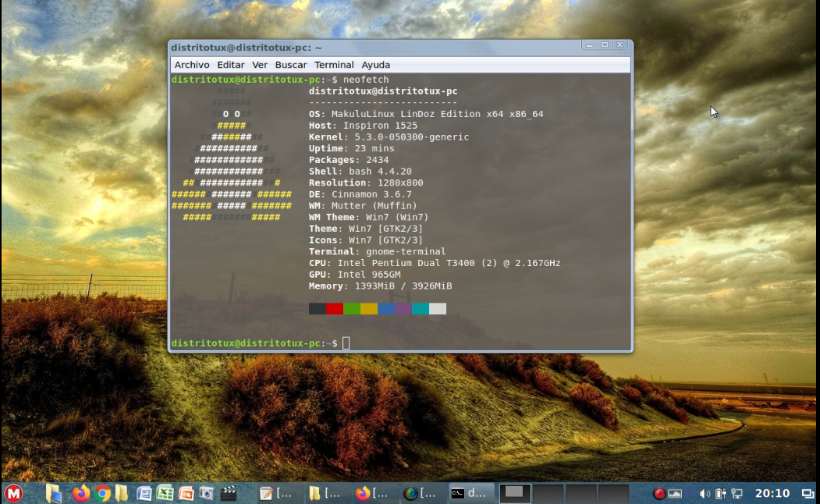Image resolution: width=820 pixels, height=504 pixels.
Task: Click the 'Uptime: 23 mins' line
Action: click(x=351, y=148)
